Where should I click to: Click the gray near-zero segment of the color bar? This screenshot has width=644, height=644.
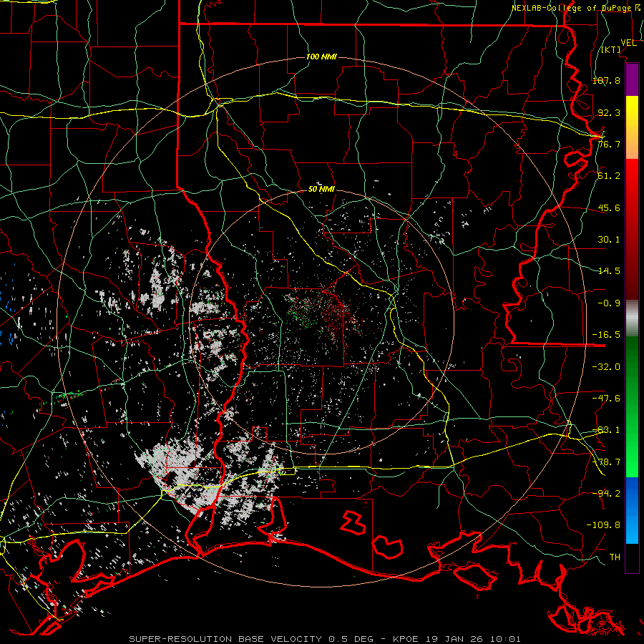click(x=632, y=318)
